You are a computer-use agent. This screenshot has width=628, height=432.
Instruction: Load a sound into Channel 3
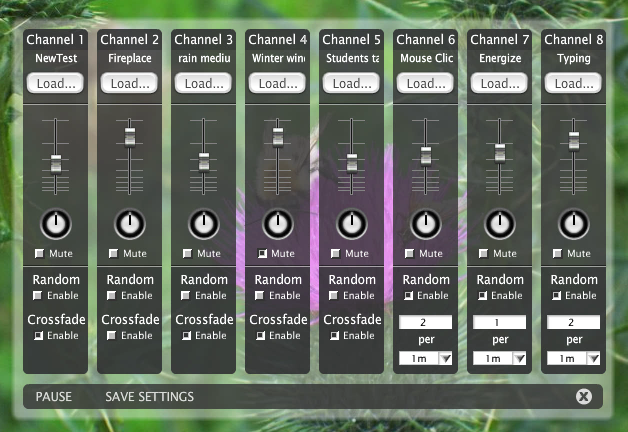tap(203, 83)
